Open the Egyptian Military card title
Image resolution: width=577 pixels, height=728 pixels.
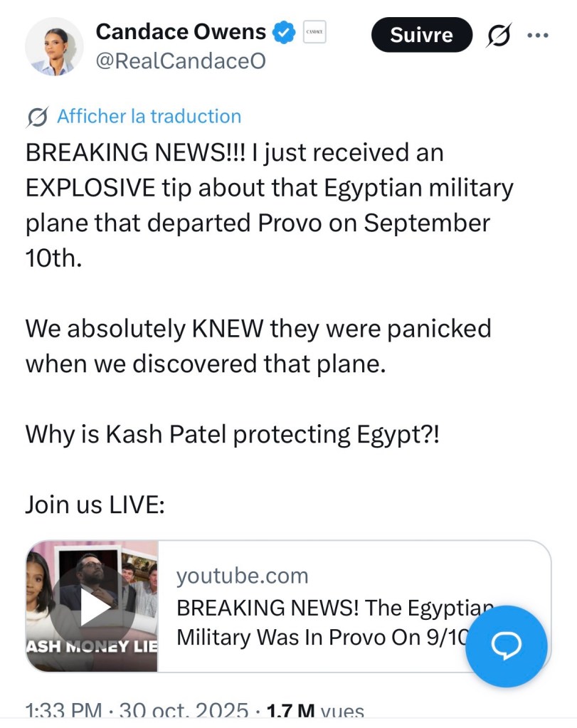point(320,623)
